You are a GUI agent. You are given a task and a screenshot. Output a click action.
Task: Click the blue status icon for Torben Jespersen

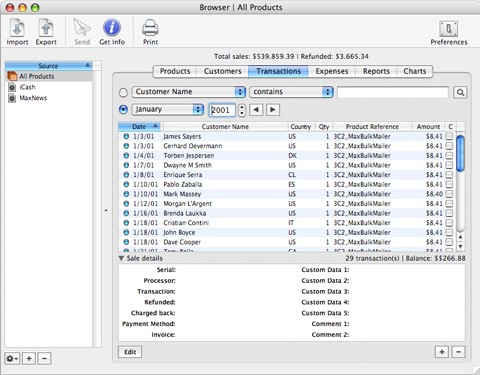point(126,156)
